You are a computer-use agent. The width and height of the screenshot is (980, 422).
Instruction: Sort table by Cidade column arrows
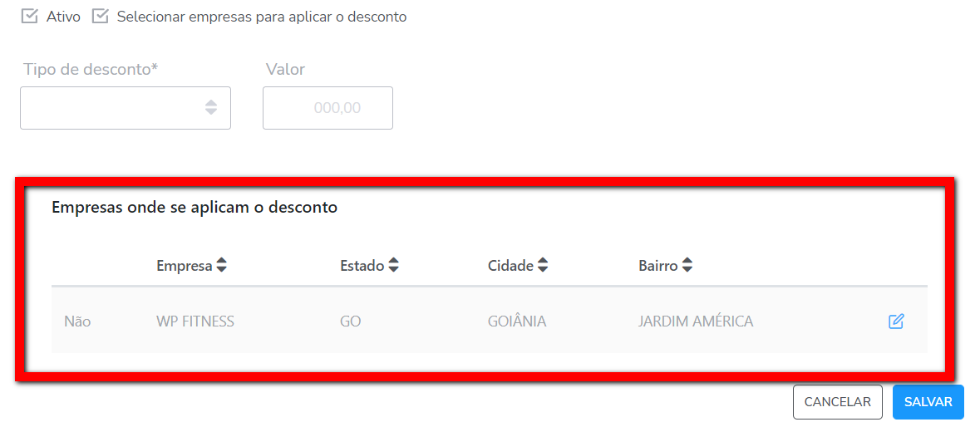click(543, 266)
